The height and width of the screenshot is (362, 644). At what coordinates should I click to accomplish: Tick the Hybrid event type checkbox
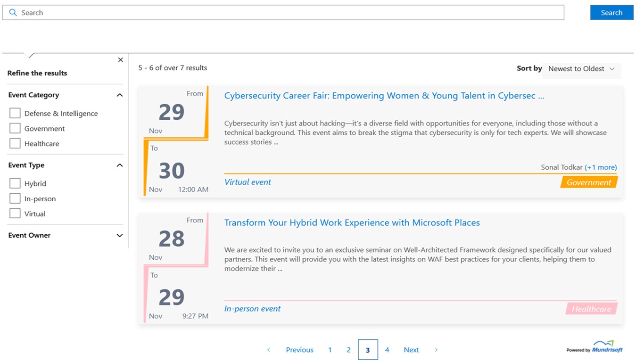click(15, 184)
